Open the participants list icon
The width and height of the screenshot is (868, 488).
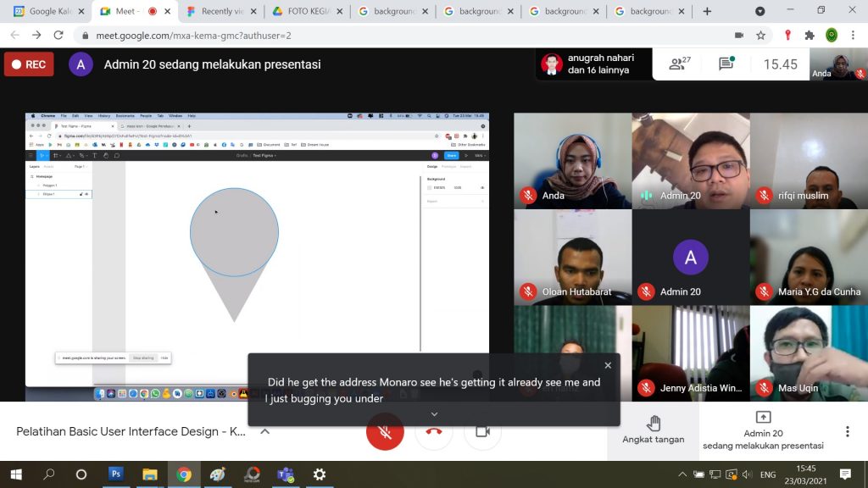tap(679, 64)
